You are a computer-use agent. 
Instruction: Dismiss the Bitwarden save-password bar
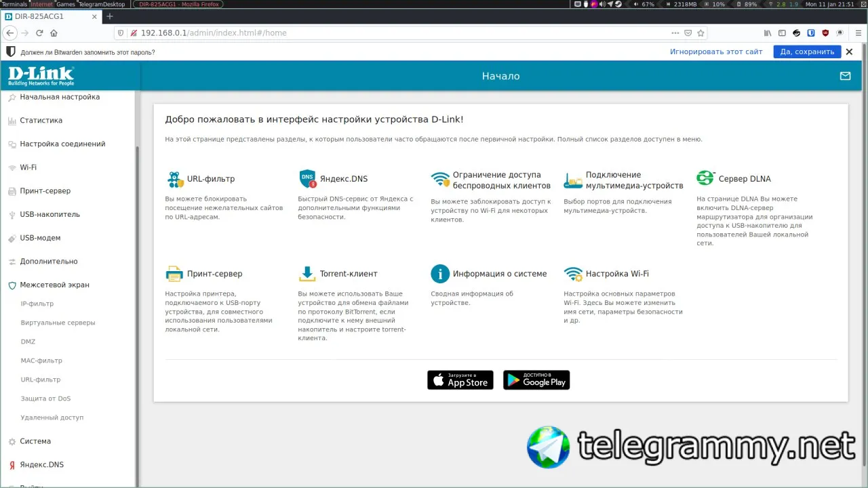click(x=849, y=52)
